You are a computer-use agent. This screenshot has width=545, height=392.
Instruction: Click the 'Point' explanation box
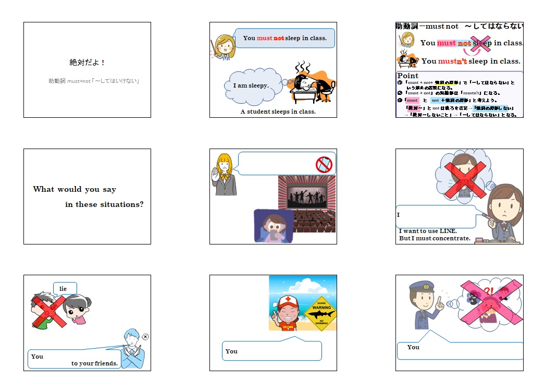click(459, 95)
